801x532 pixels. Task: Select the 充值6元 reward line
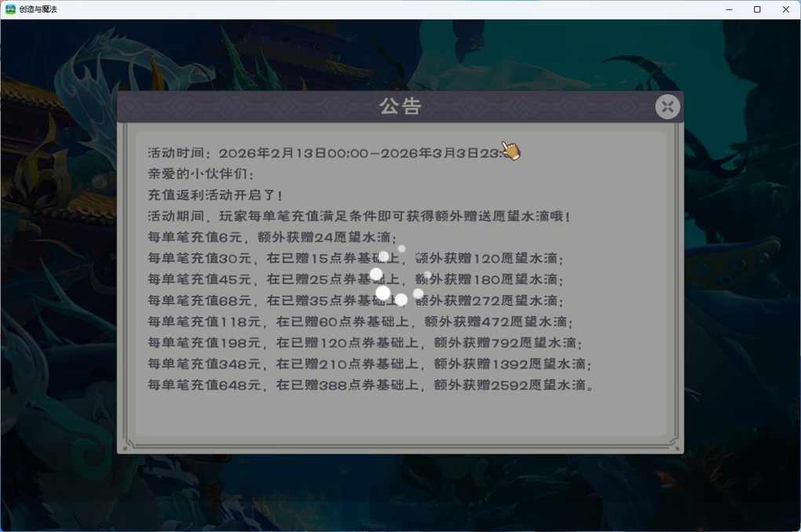(272, 237)
